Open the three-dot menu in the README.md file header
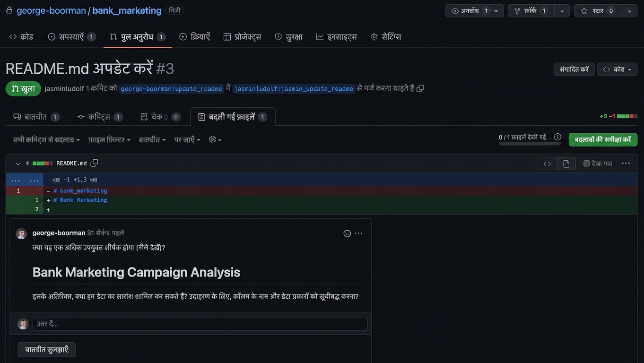644x363 pixels. coord(626,164)
